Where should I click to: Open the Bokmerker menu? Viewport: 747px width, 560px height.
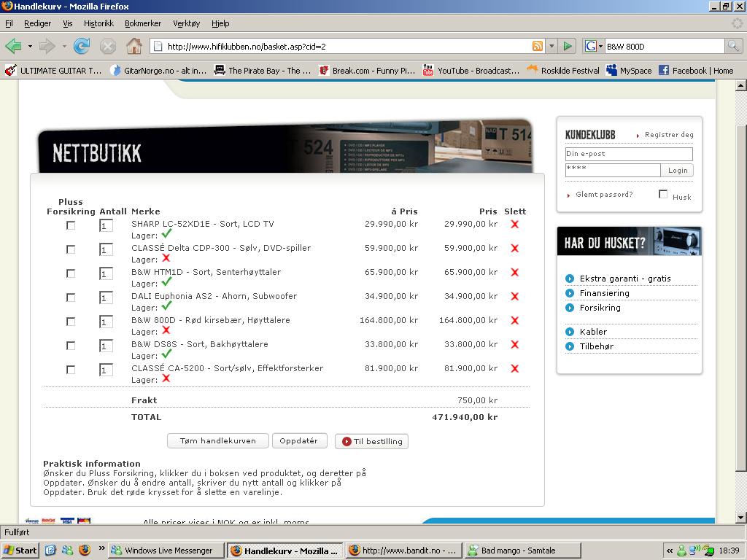tap(143, 23)
